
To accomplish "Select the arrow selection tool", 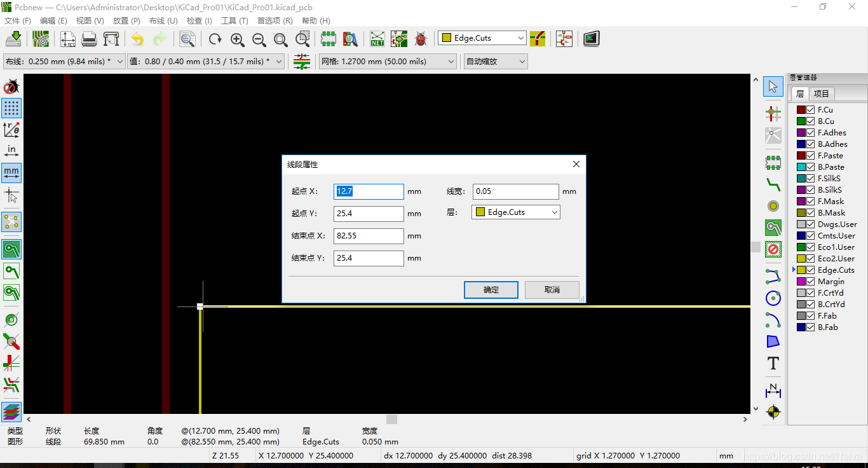I will [773, 86].
